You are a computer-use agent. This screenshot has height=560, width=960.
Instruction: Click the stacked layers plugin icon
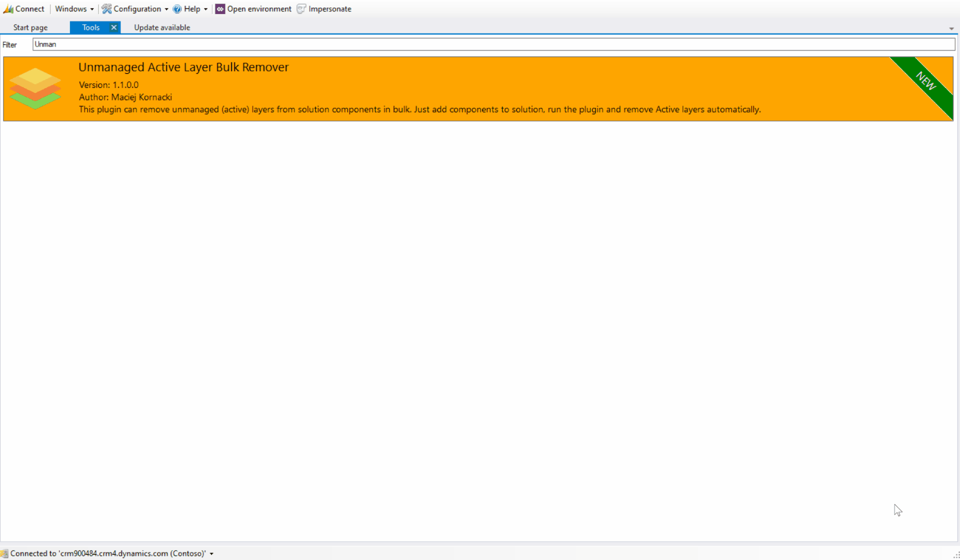click(x=35, y=88)
